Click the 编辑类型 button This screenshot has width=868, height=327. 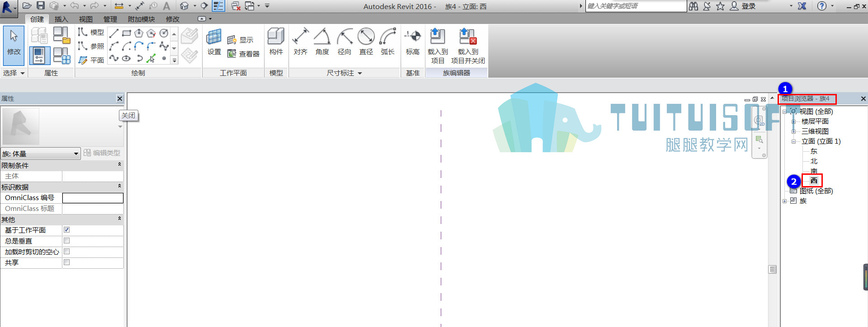[x=102, y=153]
